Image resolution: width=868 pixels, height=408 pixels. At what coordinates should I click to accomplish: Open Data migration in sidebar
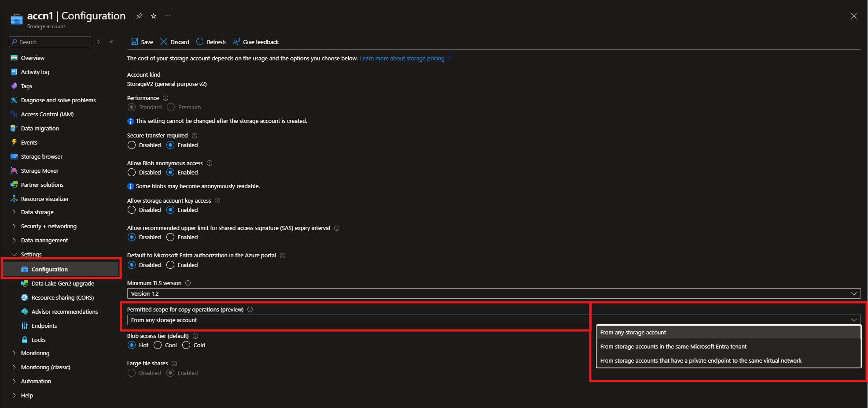40,128
